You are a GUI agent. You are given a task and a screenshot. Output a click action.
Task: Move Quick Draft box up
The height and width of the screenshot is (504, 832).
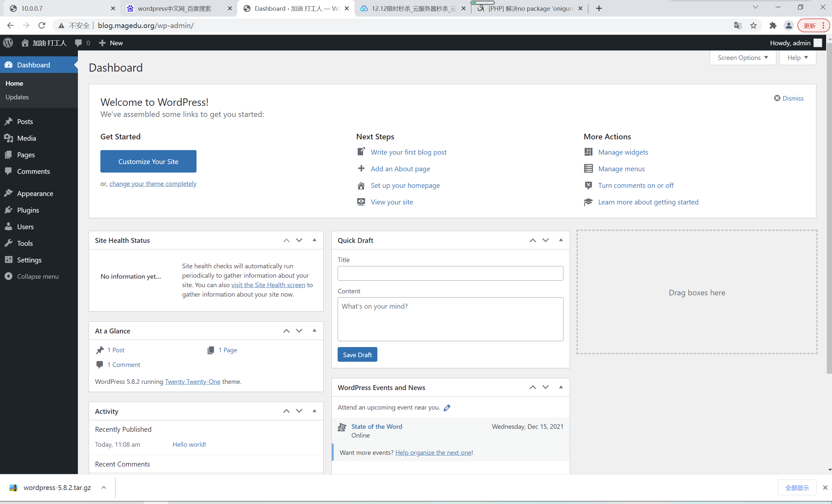(x=533, y=240)
